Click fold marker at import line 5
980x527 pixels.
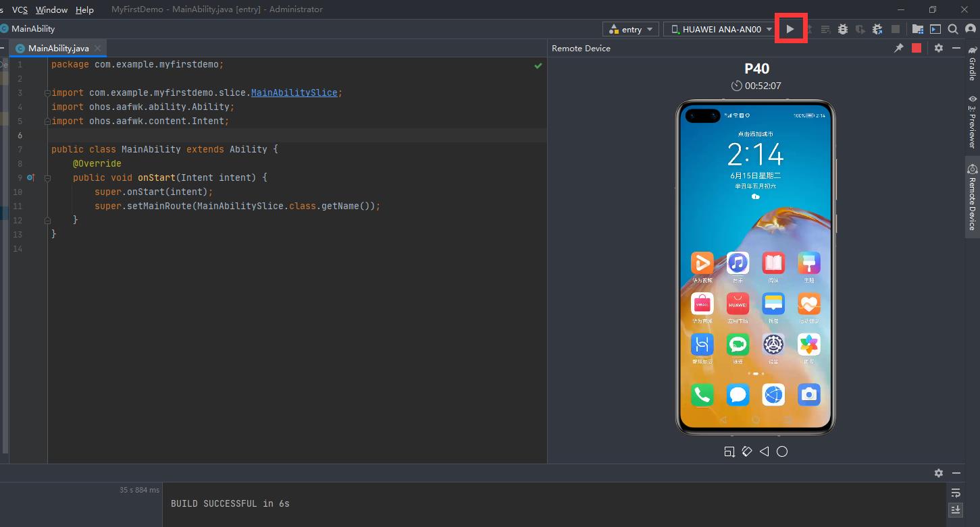tap(47, 121)
